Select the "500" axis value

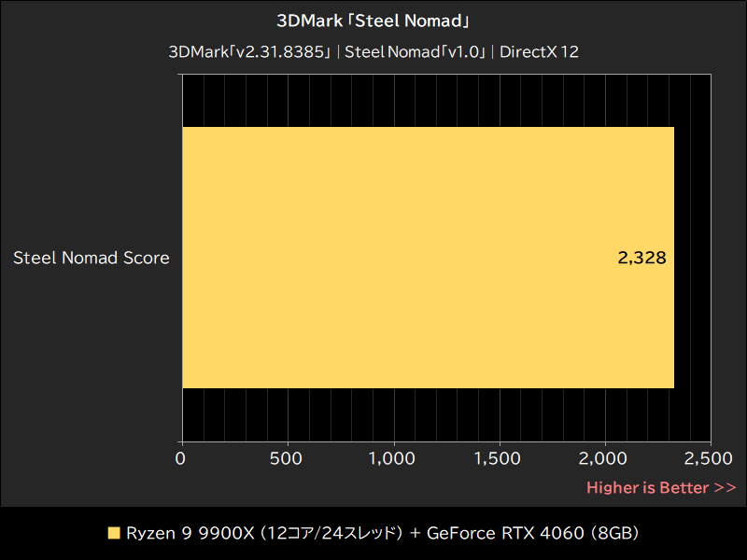click(x=287, y=459)
